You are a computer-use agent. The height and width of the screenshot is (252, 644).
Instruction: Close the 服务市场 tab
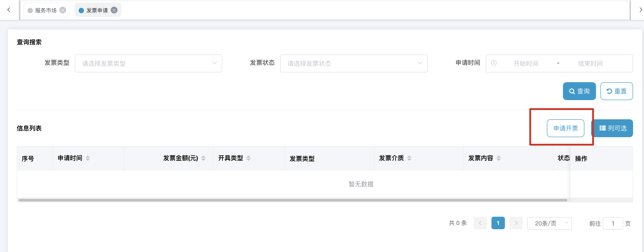click(63, 10)
